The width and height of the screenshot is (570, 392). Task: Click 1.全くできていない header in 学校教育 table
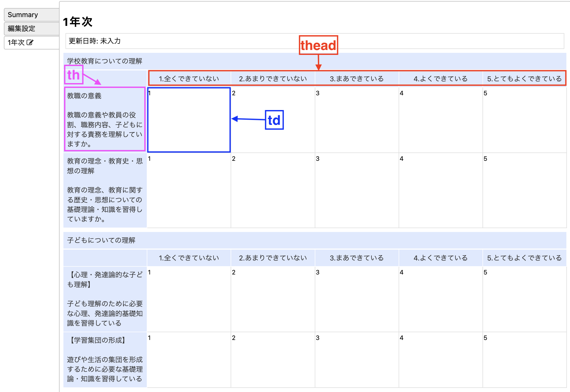(189, 78)
